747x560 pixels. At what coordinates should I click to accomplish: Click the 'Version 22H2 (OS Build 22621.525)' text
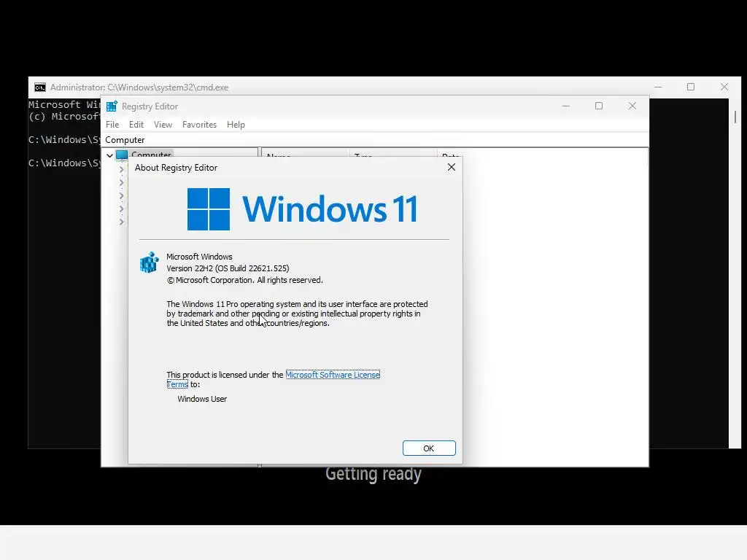(228, 268)
